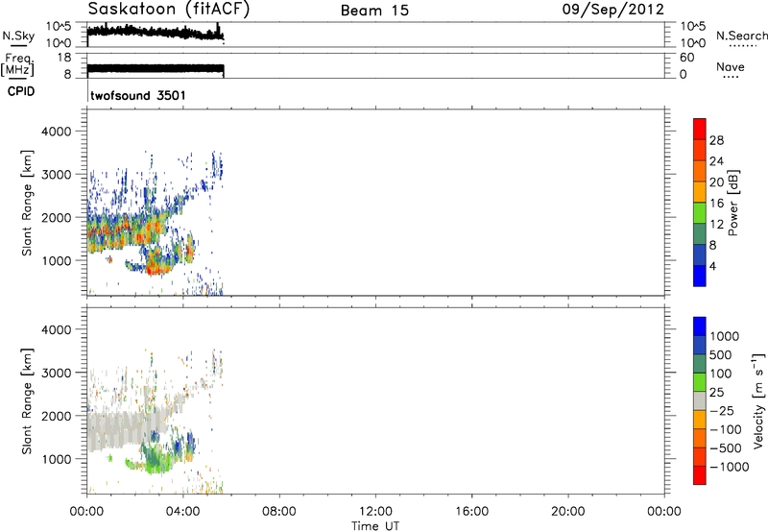Click the bright green 25–100 velocity color segment
The image size is (768, 532).
[700, 382]
